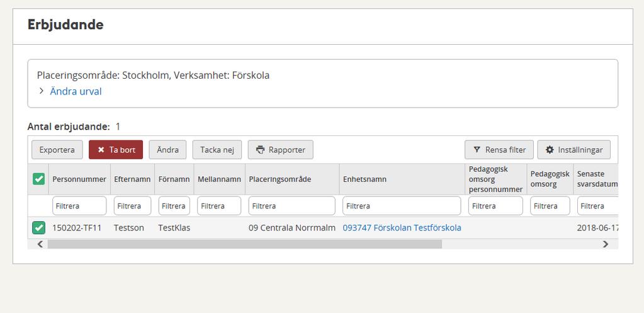Toggle the select-all header checkbox
Image resolution: width=644 pixels, height=313 pixels.
pyautogui.click(x=38, y=179)
